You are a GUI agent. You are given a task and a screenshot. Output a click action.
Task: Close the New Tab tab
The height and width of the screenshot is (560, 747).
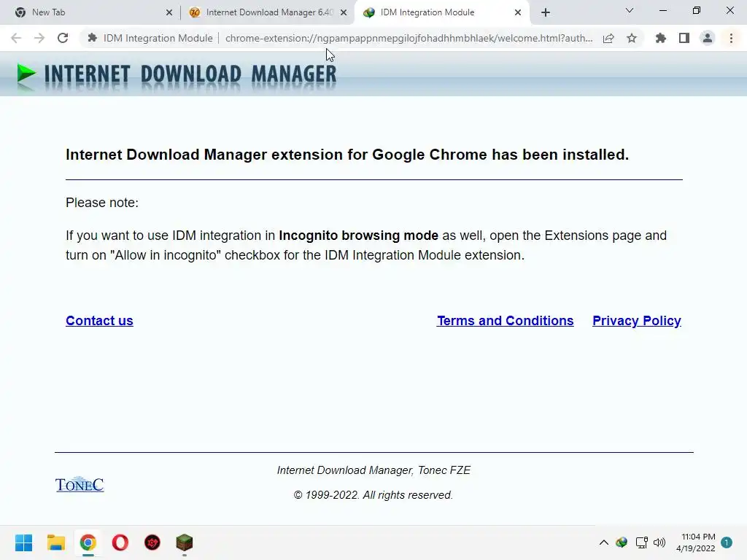coord(169,12)
